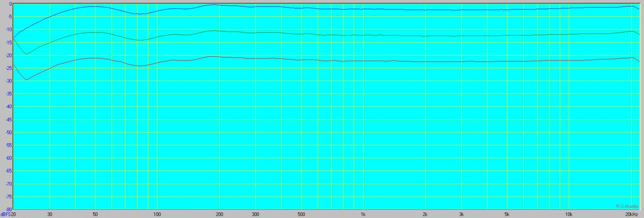Image resolution: width=644 pixels, height=218 pixels.
Task: Click the -60 level label
Action: tap(8, 158)
